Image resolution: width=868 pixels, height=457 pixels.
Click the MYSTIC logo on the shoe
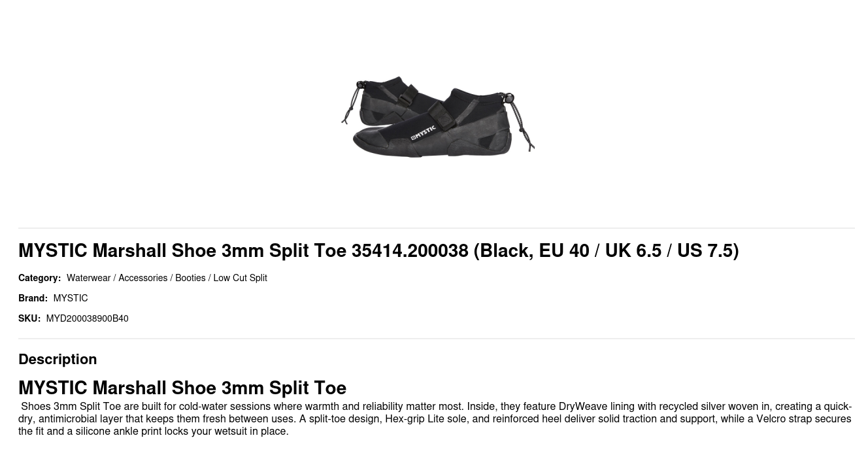point(423,133)
